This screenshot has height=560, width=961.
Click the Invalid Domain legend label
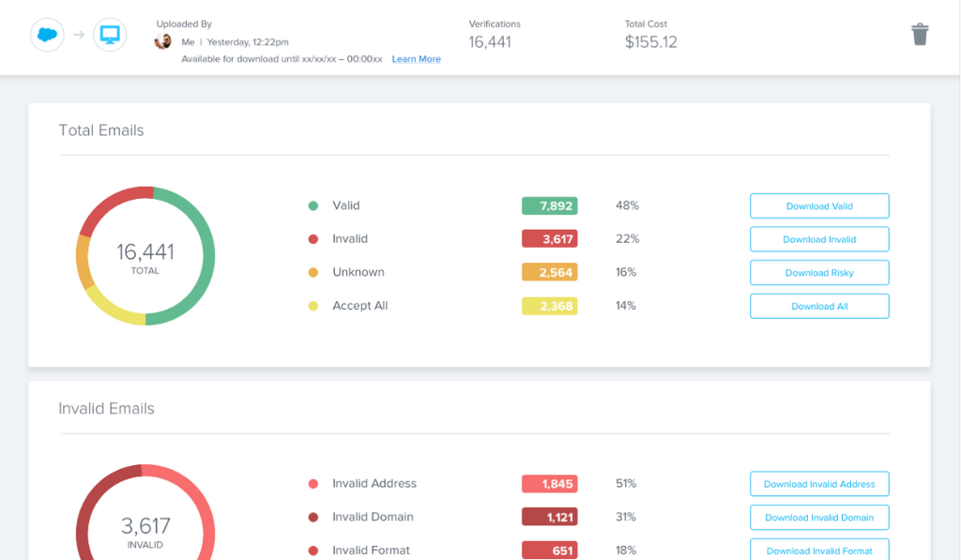[373, 517]
